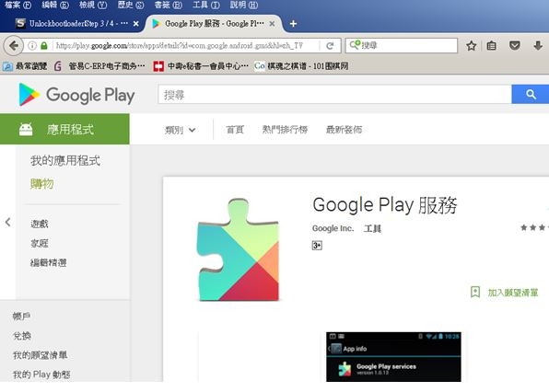The width and height of the screenshot is (549, 392).
Task: Open the bookmarks list icon
Action: coord(492,45)
